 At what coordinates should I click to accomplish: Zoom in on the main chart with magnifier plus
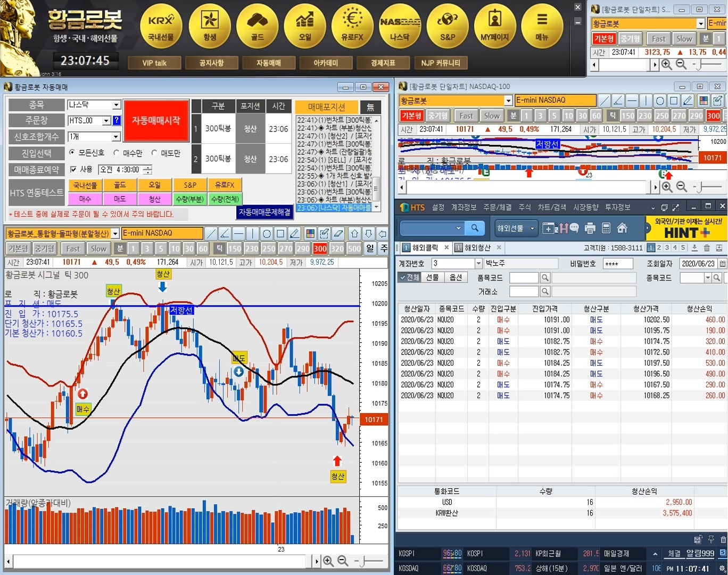coord(328,561)
